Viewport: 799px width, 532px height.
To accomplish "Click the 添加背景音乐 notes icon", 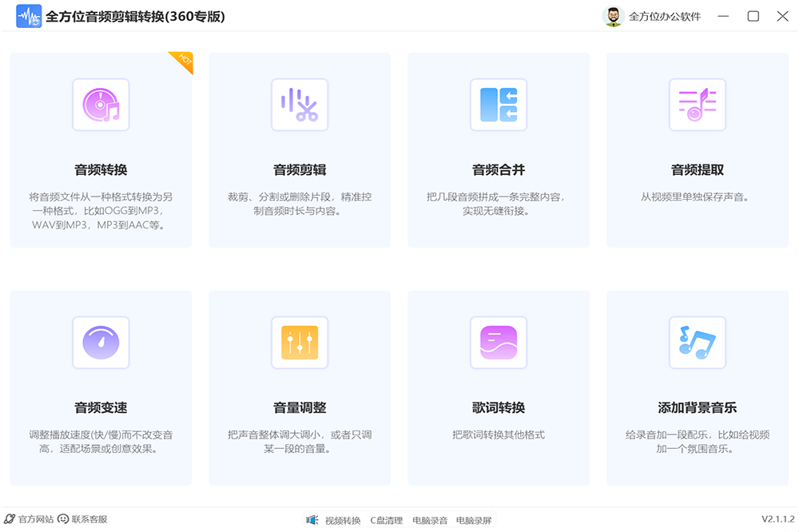I will click(x=698, y=343).
